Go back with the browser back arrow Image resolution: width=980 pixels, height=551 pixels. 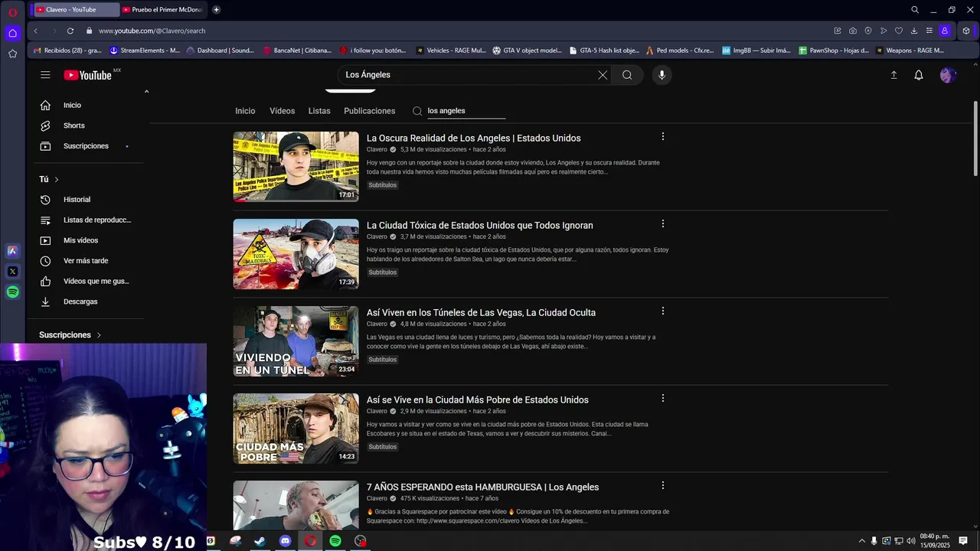[35, 31]
